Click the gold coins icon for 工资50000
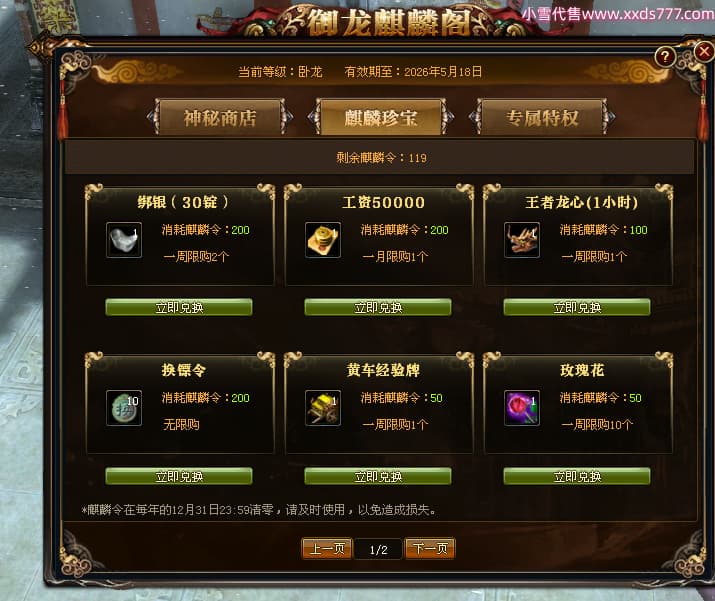This screenshot has width=715, height=601. point(323,240)
